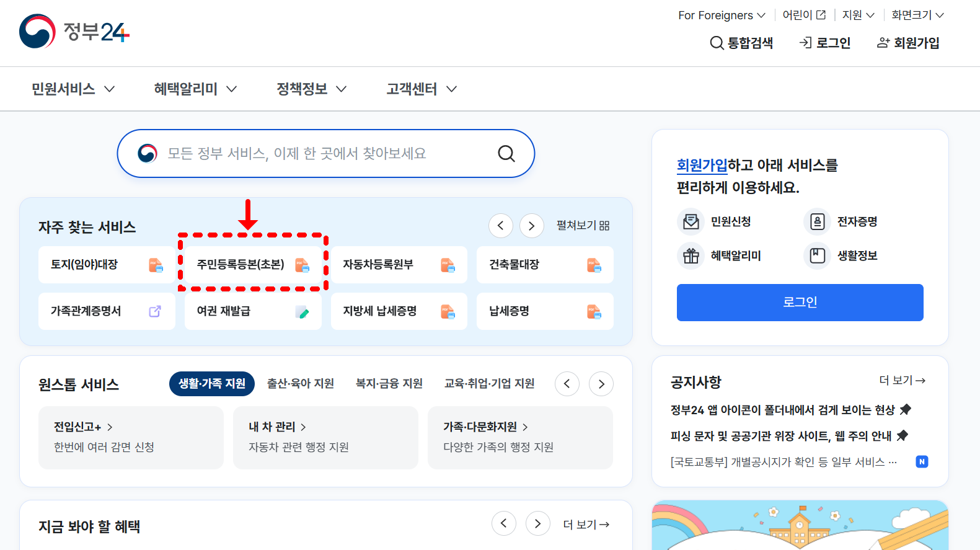Expand the 민원서비스 menu
The image size is (980, 550).
coord(73,89)
